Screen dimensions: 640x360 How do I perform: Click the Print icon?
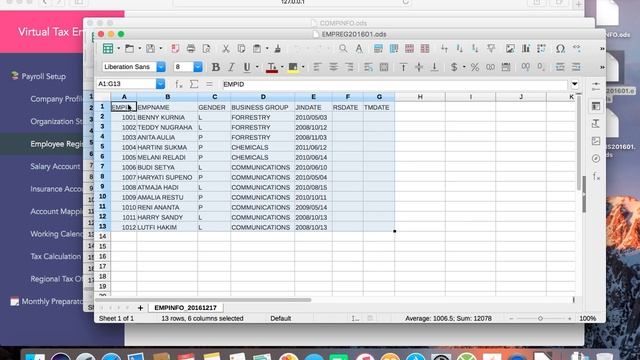click(x=191, y=49)
